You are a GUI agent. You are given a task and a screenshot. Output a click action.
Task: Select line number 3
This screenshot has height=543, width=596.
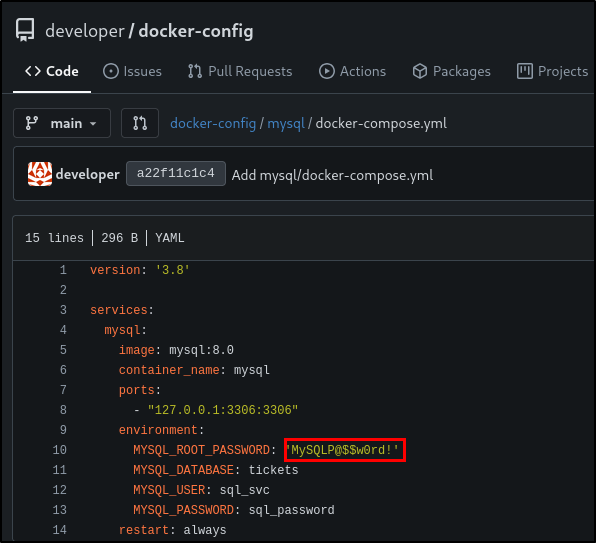click(x=63, y=310)
